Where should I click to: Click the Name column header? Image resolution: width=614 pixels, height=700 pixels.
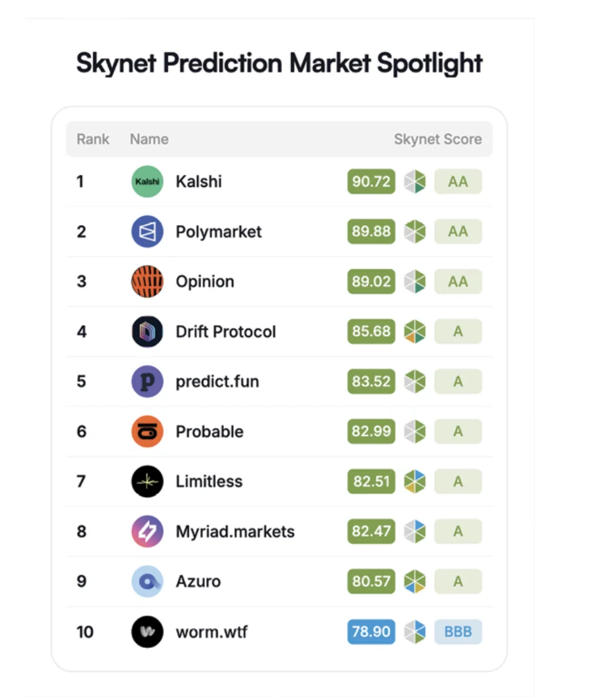click(148, 139)
